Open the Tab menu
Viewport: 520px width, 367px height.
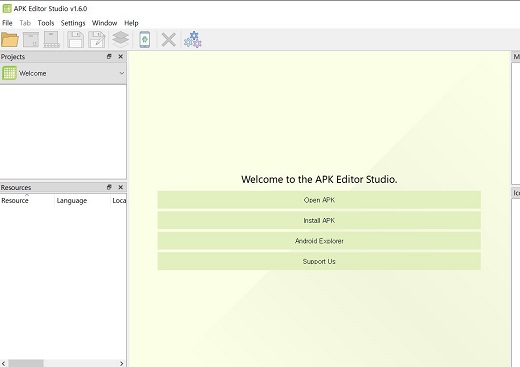[25, 23]
